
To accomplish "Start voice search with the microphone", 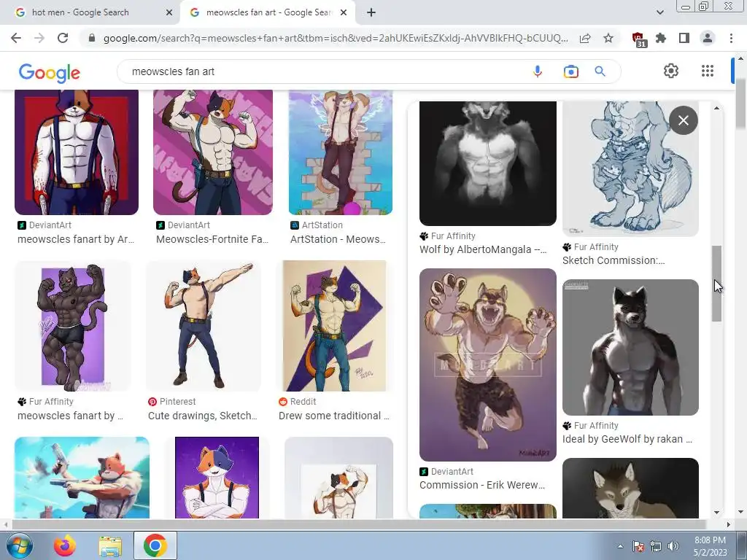I will click(x=538, y=71).
